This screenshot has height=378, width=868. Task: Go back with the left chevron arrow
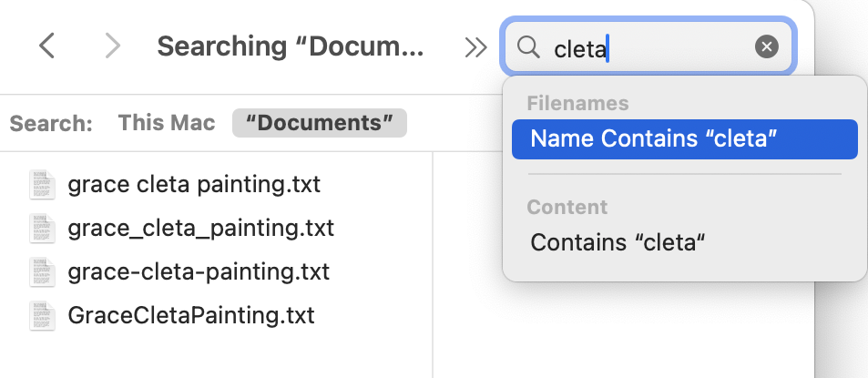point(47,46)
